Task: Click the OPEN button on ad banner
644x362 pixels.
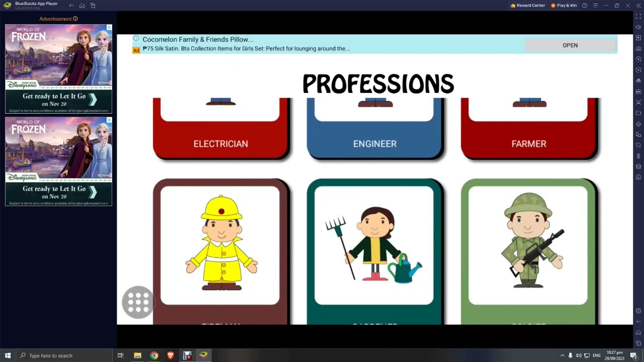Action: (570, 45)
